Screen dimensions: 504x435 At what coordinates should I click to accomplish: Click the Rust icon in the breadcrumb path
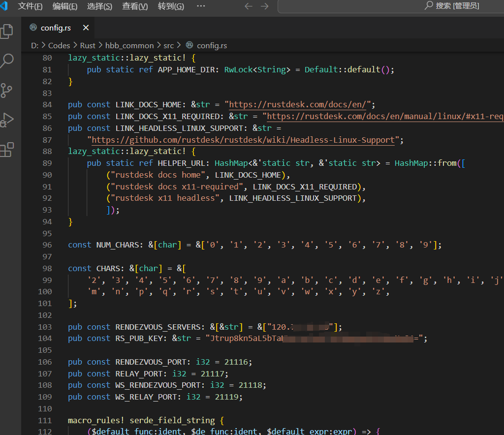(x=189, y=45)
